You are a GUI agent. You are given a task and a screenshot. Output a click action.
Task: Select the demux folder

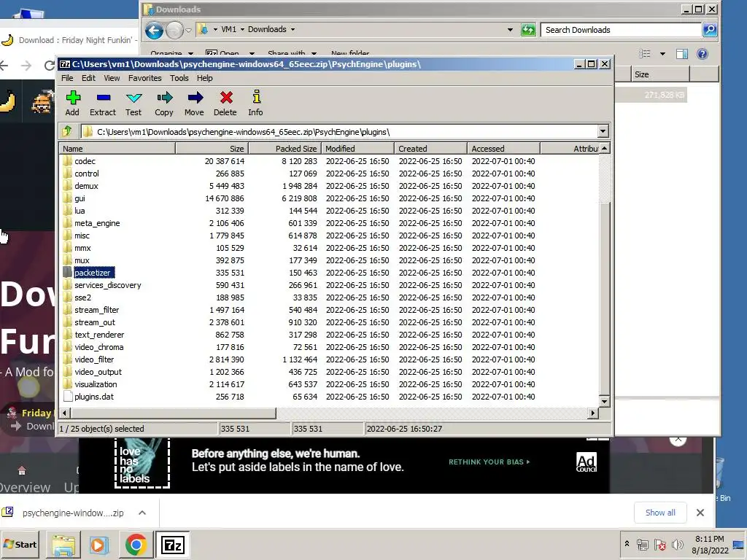tap(86, 186)
